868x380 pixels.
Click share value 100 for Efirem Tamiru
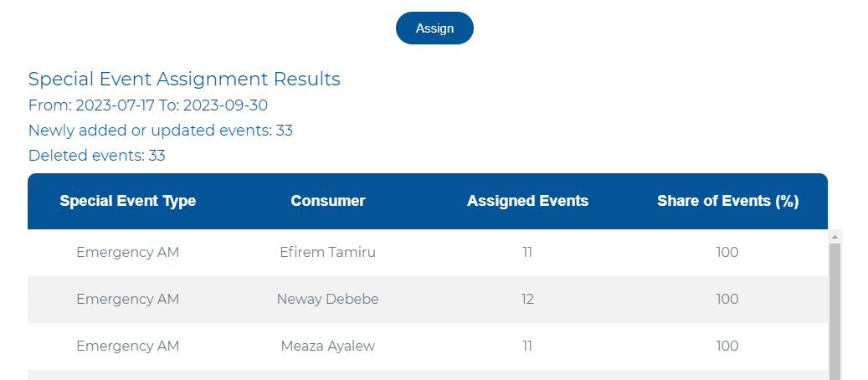pos(727,253)
